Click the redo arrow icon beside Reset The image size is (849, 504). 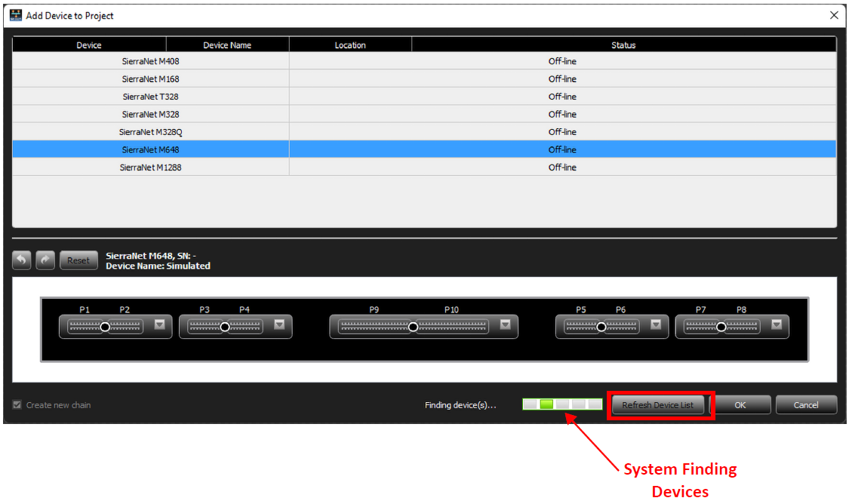45,260
